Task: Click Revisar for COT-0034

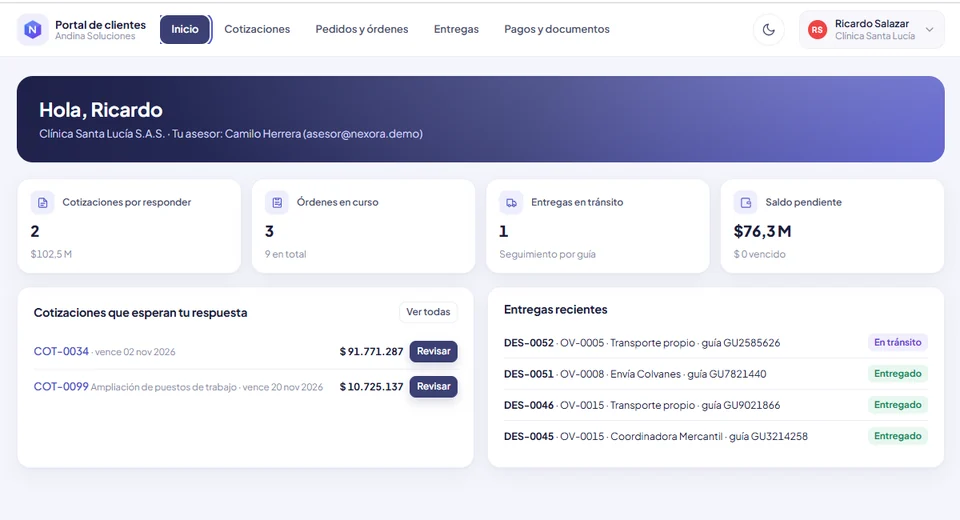Action: (x=433, y=351)
